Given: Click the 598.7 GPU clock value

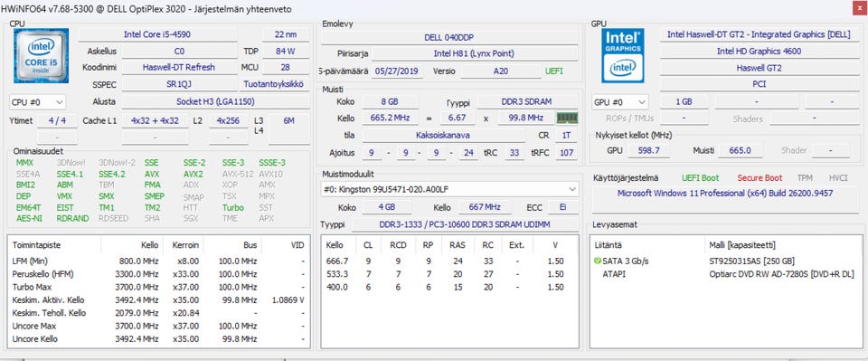Looking at the screenshot, I should click(x=648, y=150).
